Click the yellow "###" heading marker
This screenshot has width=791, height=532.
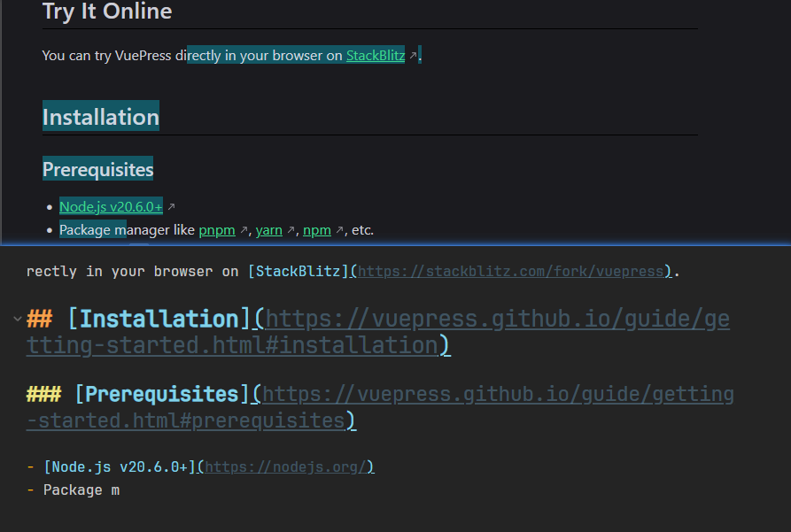[43, 394]
